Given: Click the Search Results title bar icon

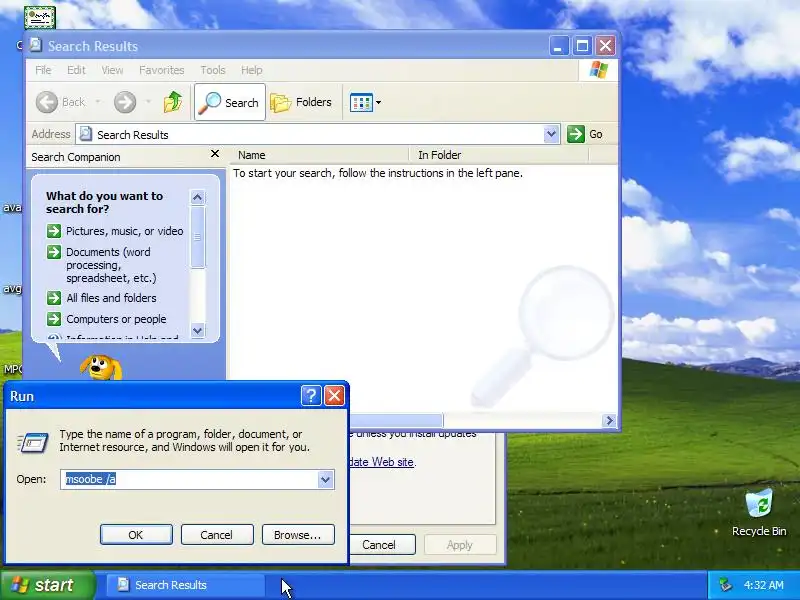Looking at the screenshot, I should pyautogui.click(x=36, y=45).
